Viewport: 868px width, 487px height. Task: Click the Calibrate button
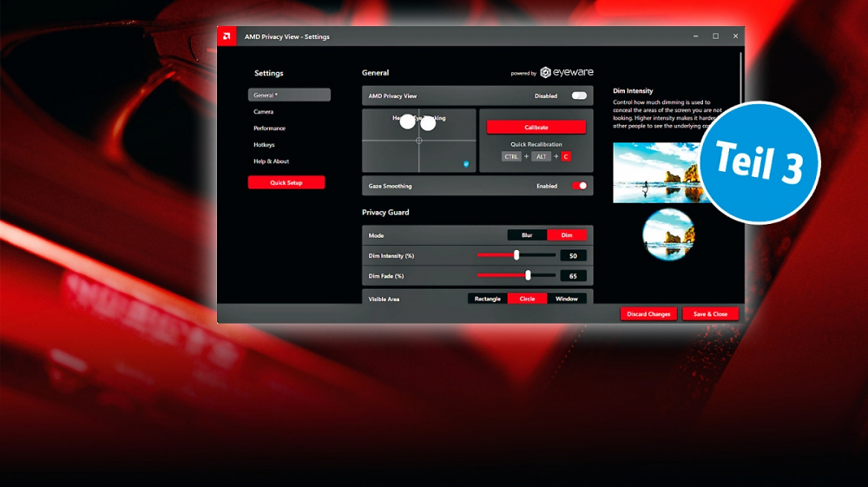coord(536,128)
